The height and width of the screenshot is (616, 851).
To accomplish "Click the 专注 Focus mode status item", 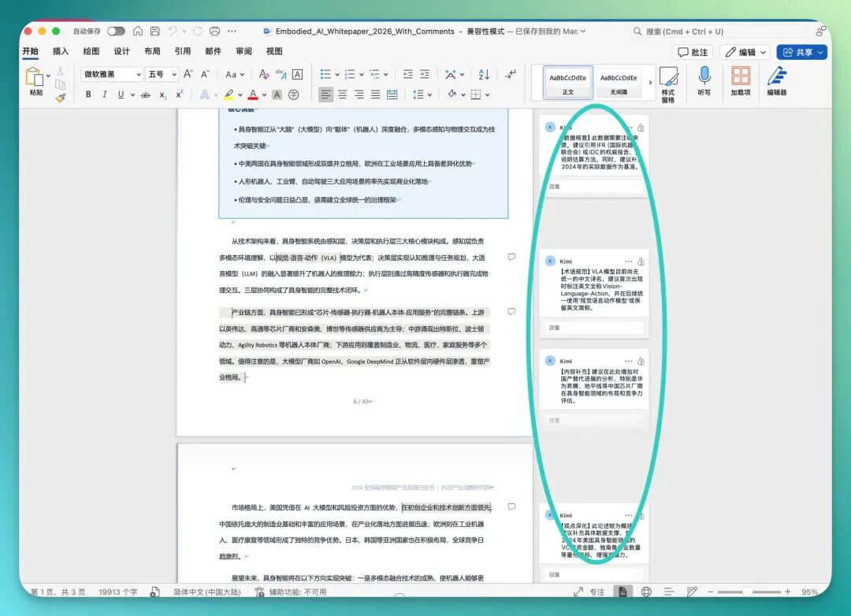I will [589, 592].
